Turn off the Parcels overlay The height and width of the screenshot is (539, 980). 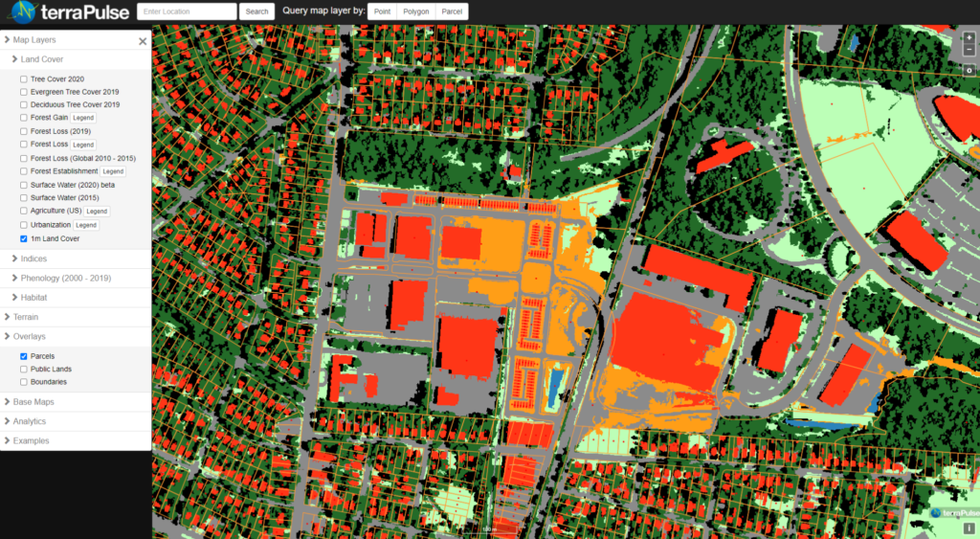pyautogui.click(x=24, y=356)
